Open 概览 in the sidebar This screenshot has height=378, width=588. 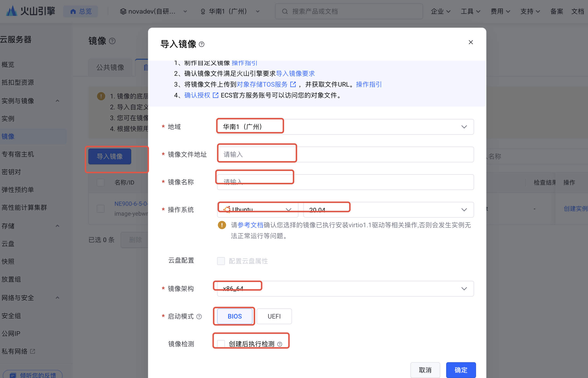tap(8, 65)
